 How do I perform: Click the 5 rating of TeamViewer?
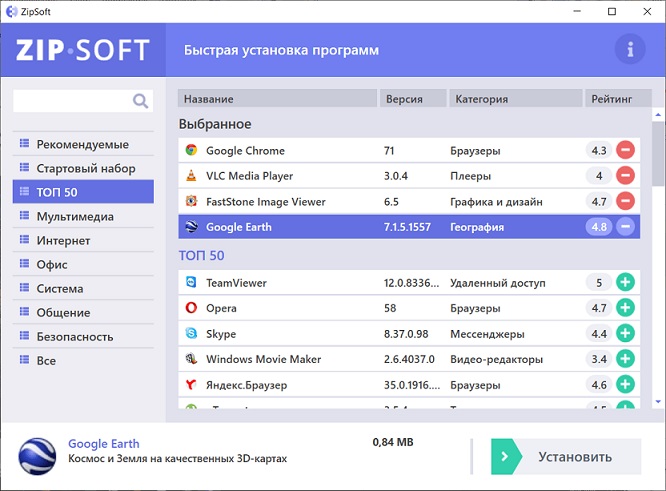coord(598,282)
